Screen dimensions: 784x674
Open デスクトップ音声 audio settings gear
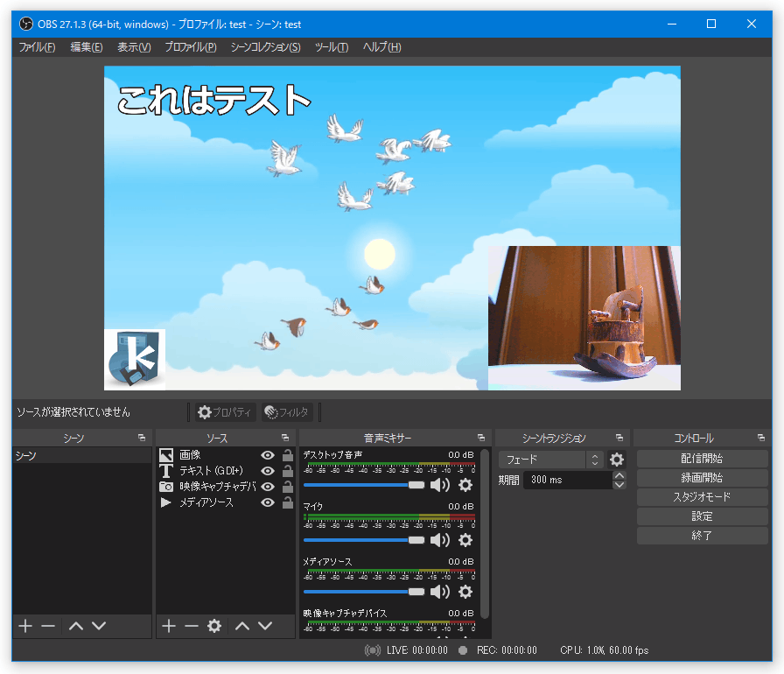pyautogui.click(x=465, y=485)
